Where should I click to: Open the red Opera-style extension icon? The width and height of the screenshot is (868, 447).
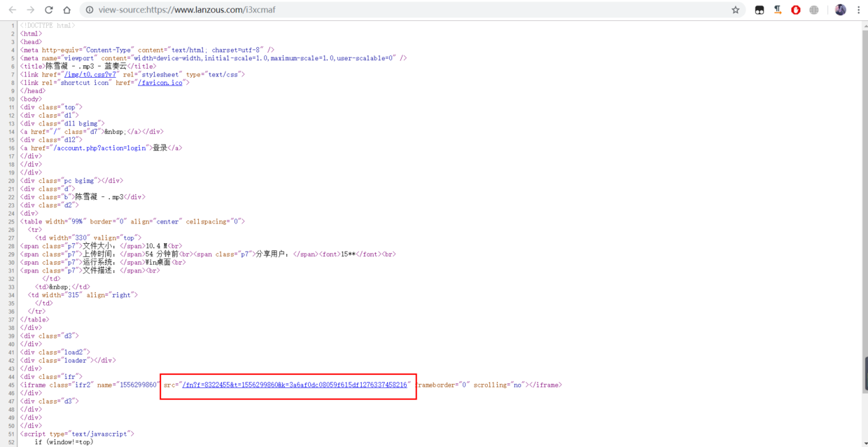[796, 10]
